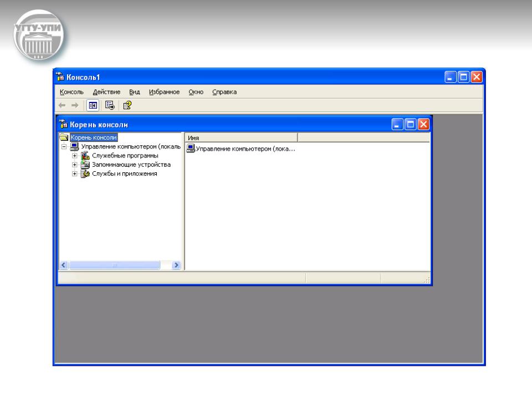Image resolution: width=532 pixels, height=399 pixels.
Task: Click the Корень консоли window title icon
Action: click(x=63, y=124)
